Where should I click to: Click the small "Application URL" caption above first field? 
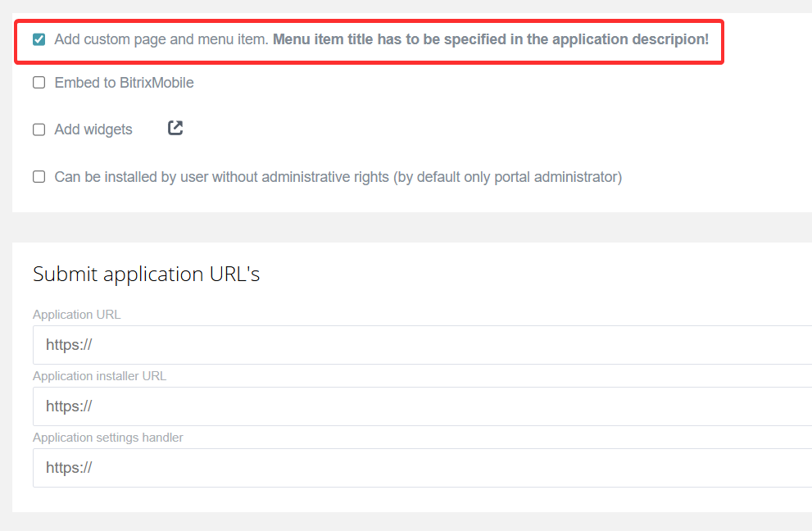[x=77, y=315]
